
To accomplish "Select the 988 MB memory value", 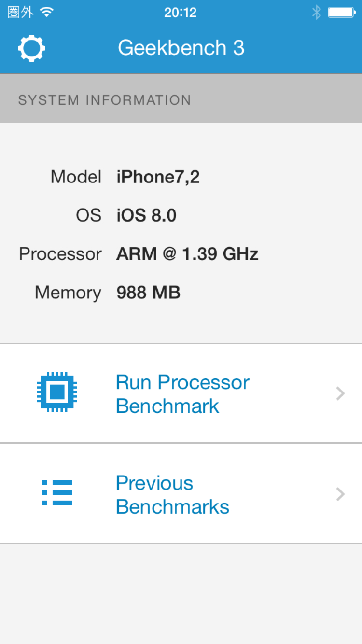I will point(148,293).
